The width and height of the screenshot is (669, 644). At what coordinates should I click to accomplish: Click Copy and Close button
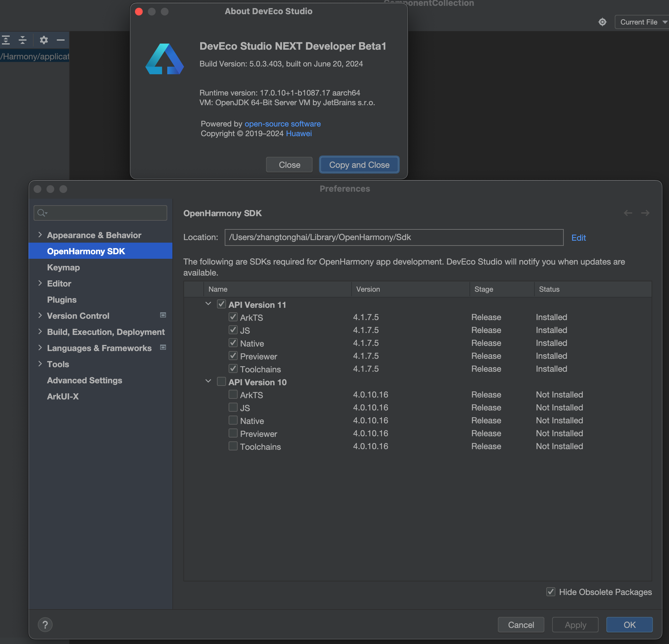(359, 165)
